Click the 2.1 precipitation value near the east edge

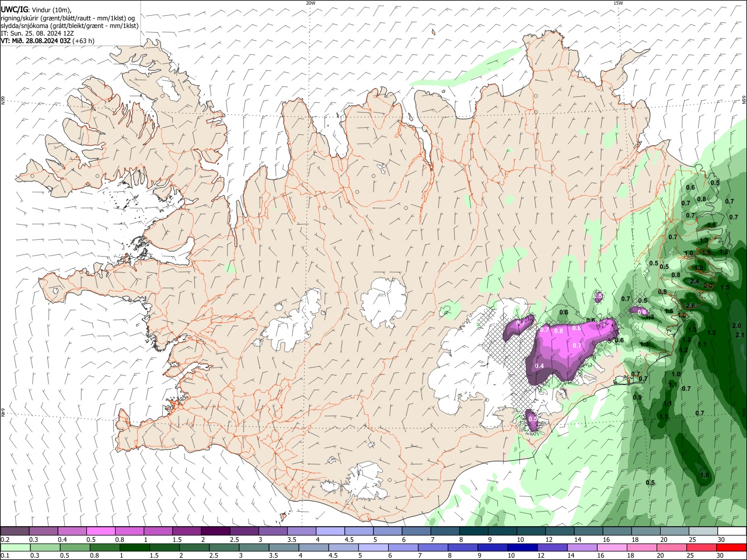(740, 335)
